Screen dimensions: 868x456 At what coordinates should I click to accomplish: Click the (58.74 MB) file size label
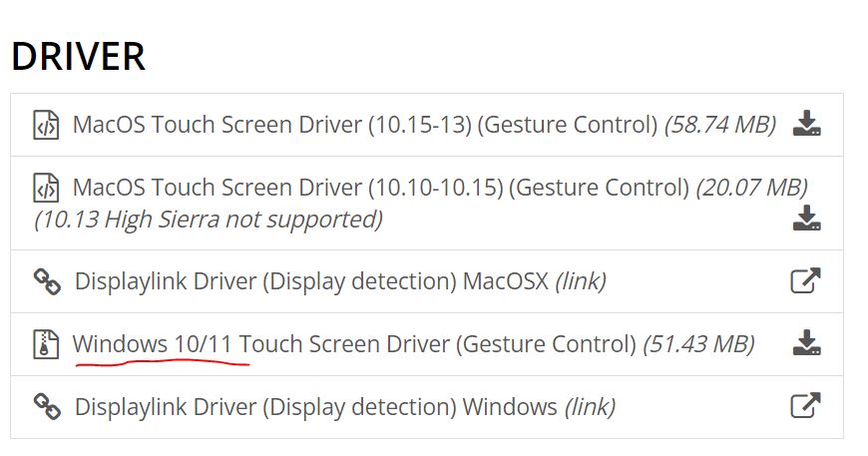pos(719,125)
